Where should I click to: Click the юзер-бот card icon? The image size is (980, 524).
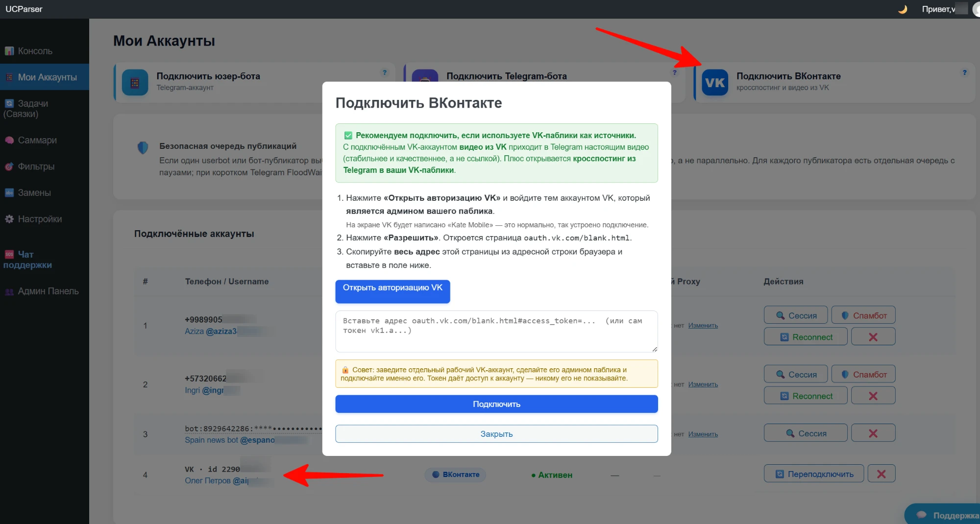[135, 82]
